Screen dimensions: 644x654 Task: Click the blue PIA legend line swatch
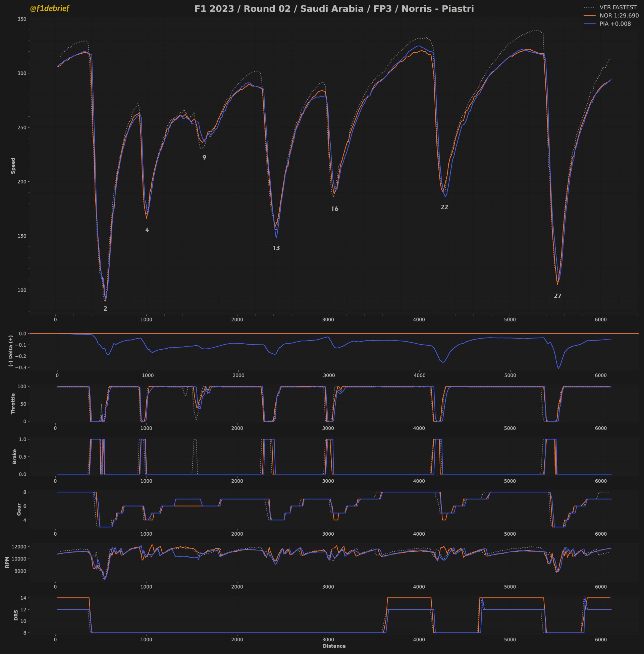point(590,24)
